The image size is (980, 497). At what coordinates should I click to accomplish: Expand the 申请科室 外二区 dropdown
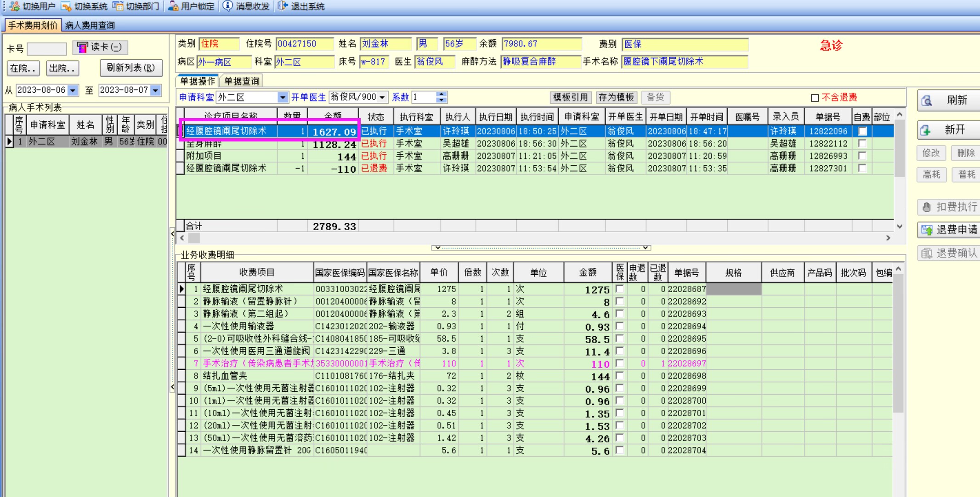click(x=282, y=97)
